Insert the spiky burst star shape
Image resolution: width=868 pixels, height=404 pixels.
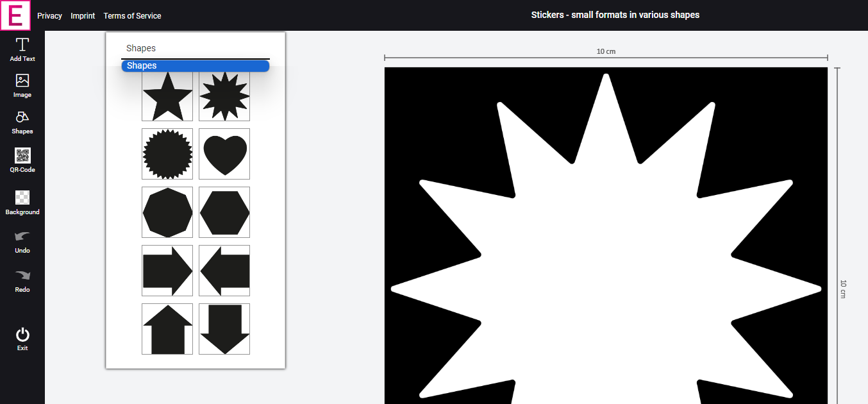(x=224, y=96)
